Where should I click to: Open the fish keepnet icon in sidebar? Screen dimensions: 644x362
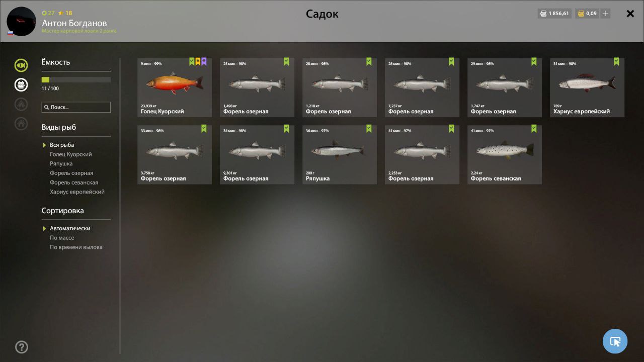pos(21,65)
